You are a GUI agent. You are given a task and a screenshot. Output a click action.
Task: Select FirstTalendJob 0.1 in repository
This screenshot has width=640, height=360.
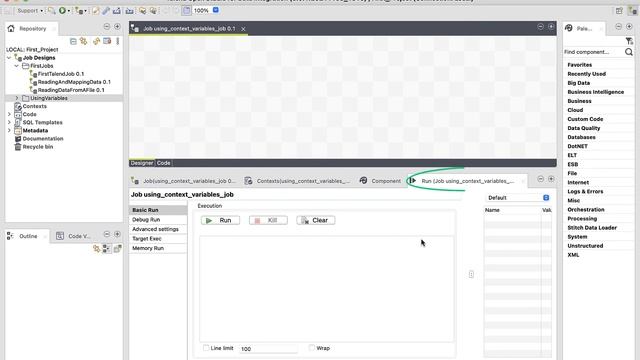click(x=61, y=74)
